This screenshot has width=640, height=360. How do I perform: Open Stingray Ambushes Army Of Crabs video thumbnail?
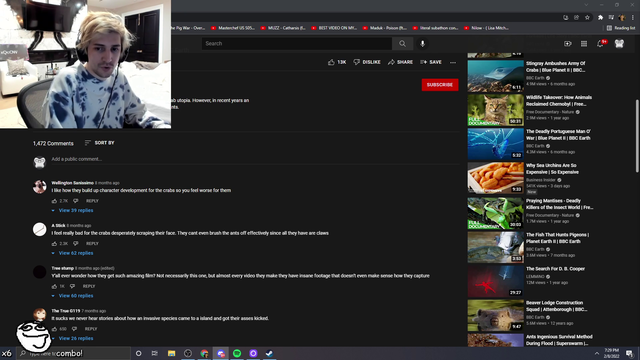[496, 76]
